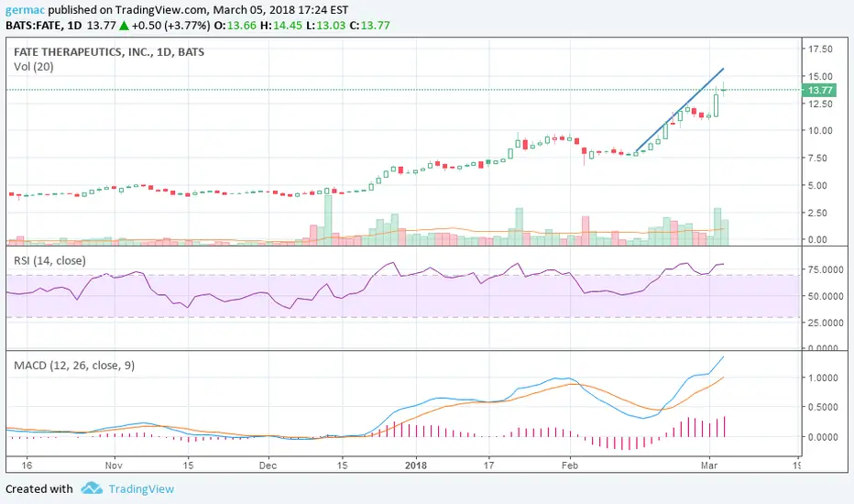Click the C:13.77 close value in header
The width and height of the screenshot is (854, 504).
(x=369, y=25)
